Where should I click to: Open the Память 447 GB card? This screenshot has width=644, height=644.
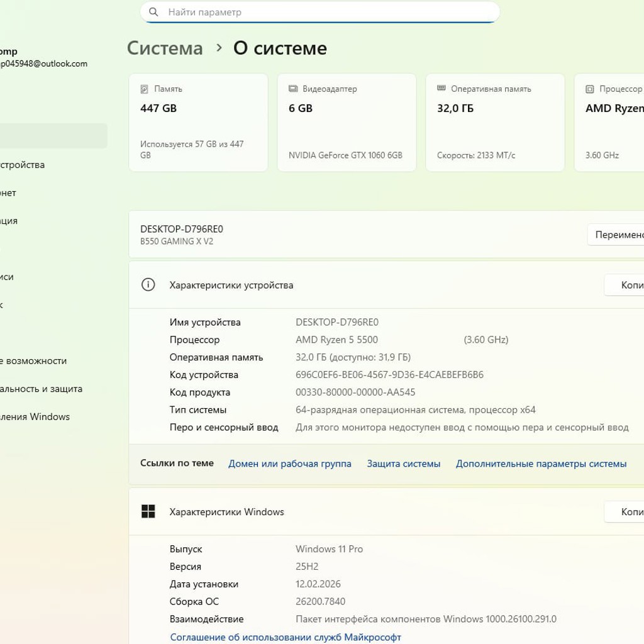198,123
